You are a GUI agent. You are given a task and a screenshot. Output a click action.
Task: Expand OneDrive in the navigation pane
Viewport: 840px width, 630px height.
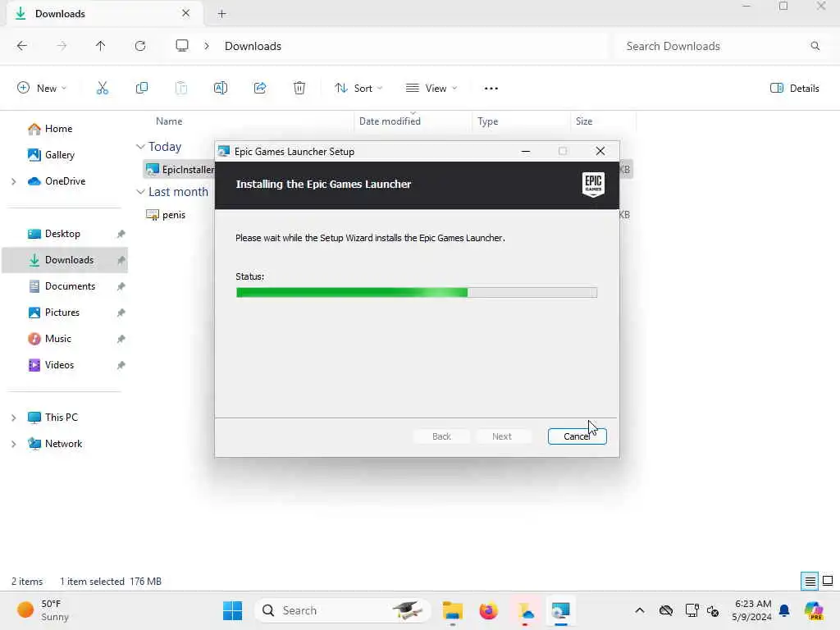click(x=13, y=181)
